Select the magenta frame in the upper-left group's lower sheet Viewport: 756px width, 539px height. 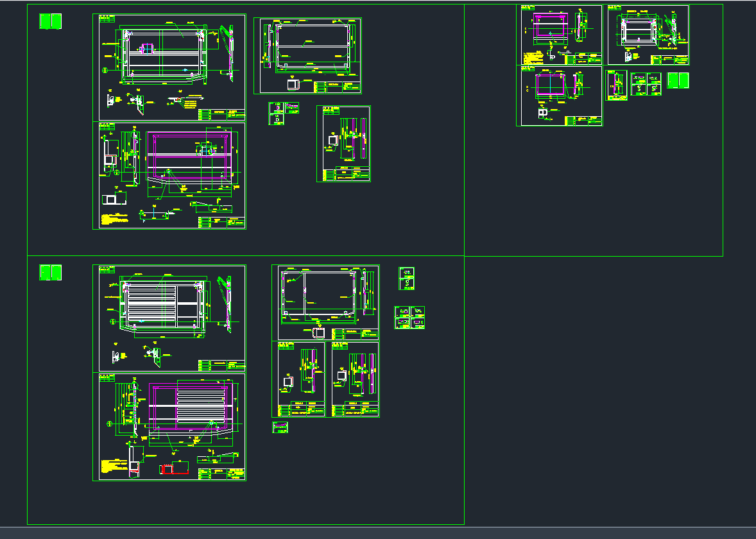click(x=189, y=158)
